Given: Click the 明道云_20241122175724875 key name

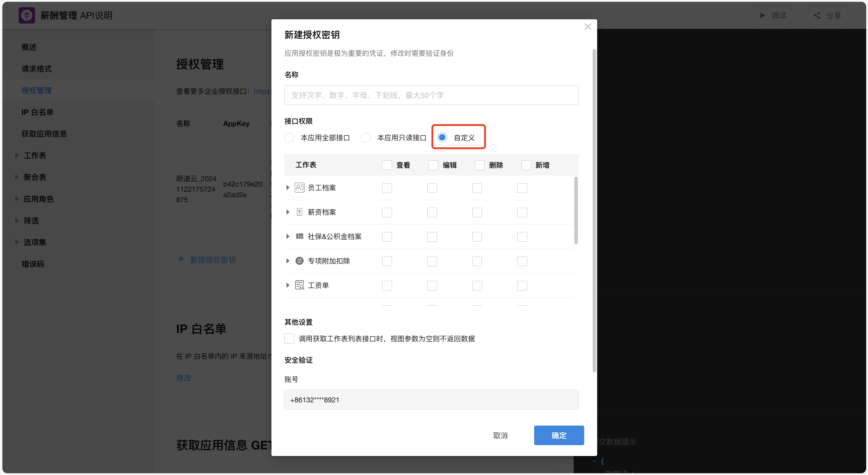Looking at the screenshot, I should click(196, 189).
